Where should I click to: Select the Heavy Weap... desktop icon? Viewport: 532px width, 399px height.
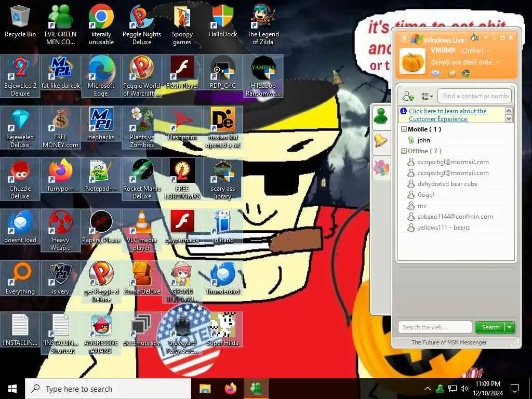[60, 231]
